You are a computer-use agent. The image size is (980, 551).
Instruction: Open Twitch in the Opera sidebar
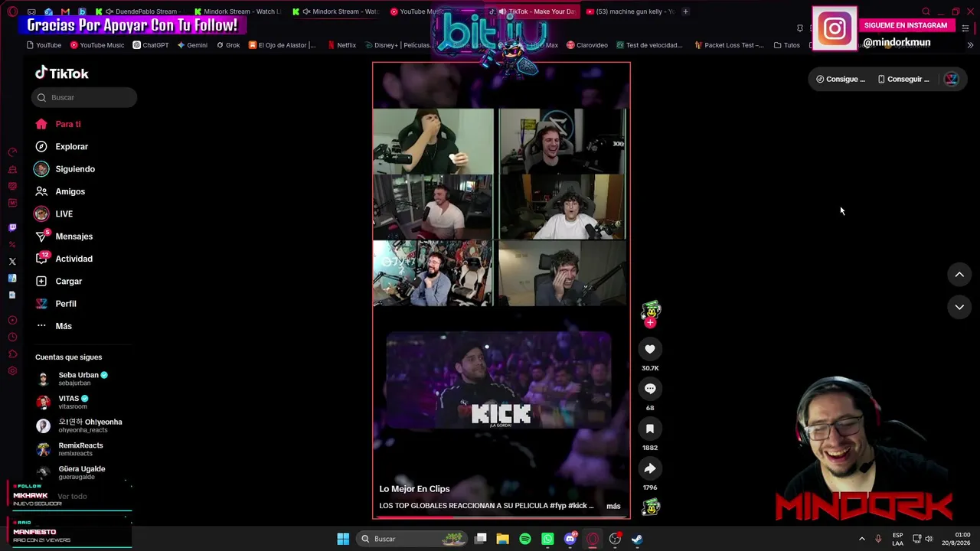[x=12, y=227]
